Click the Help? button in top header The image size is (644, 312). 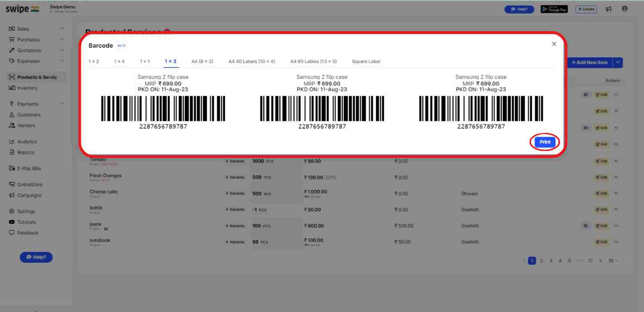pos(519,9)
